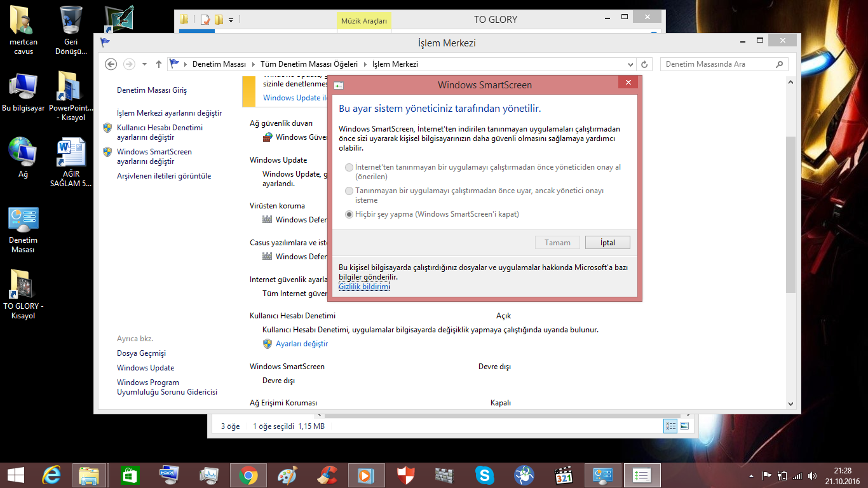Switch TO GLORY window to large icons view
This screenshot has height=488, width=868.
[x=684, y=426]
